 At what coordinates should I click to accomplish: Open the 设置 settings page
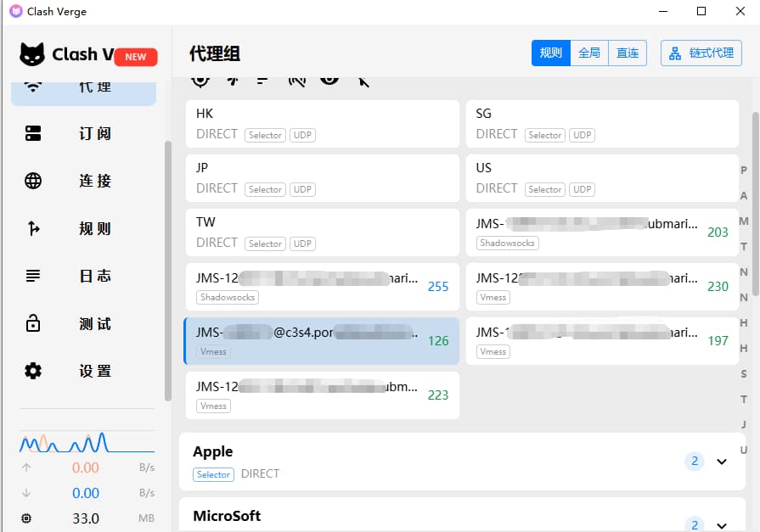click(83, 371)
